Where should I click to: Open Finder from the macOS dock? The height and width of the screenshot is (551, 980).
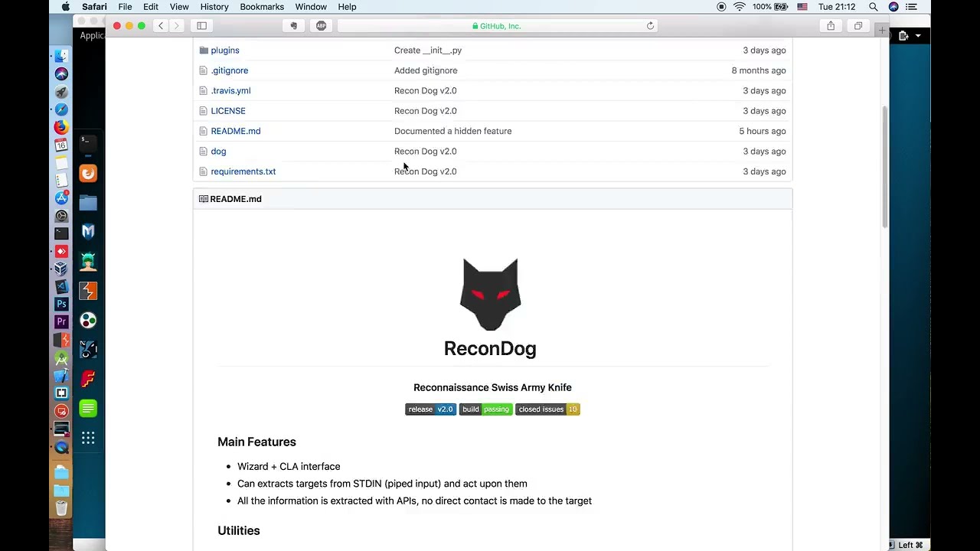pyautogui.click(x=61, y=56)
